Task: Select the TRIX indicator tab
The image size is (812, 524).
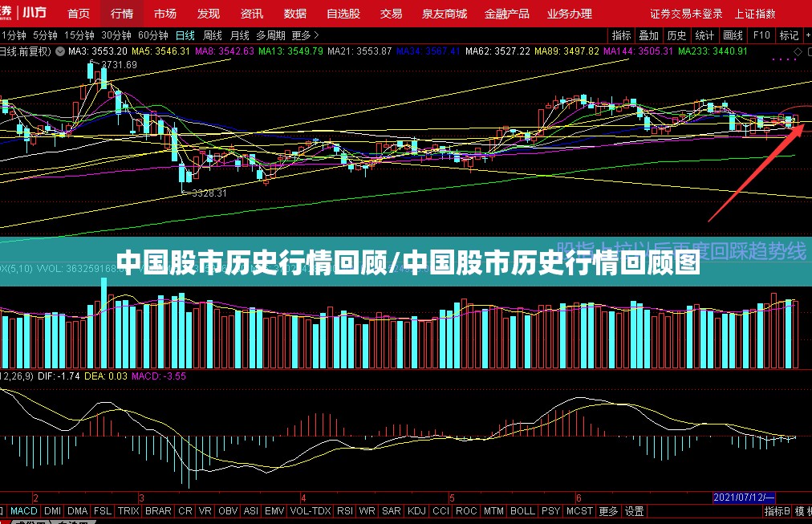Action: coord(128,511)
